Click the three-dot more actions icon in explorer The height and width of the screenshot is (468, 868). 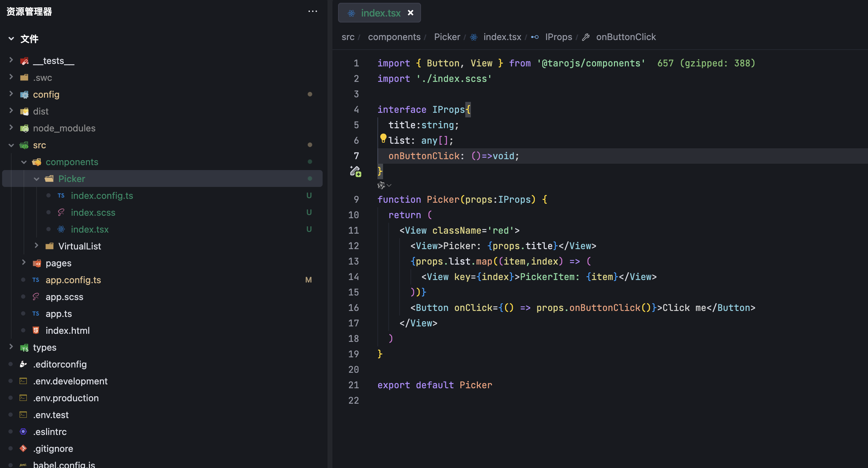pos(312,12)
